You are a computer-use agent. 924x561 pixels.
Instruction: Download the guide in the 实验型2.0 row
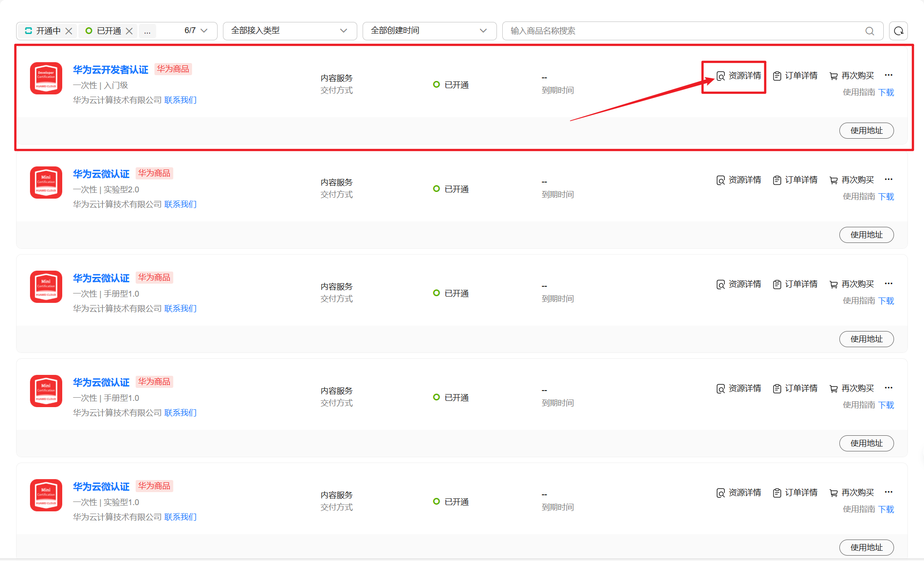click(x=886, y=196)
